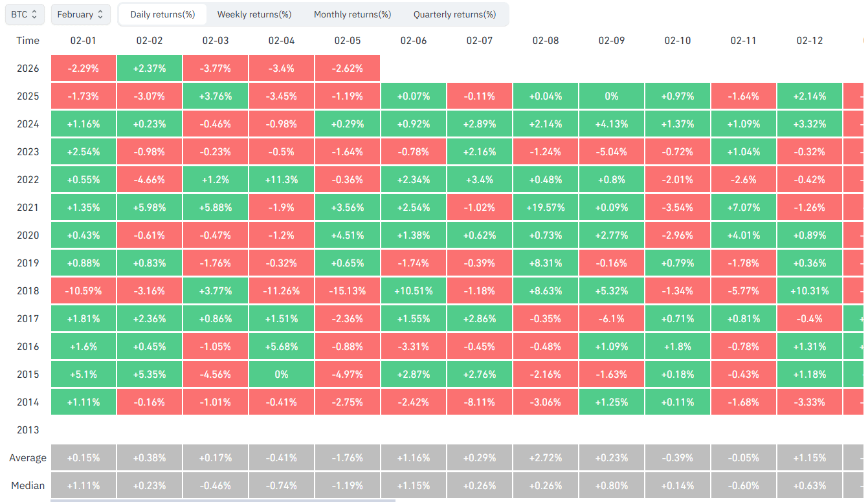Screen dimensions: 868x502
Task: Select the -10.59% cell for 02-01
Action: [83, 291]
